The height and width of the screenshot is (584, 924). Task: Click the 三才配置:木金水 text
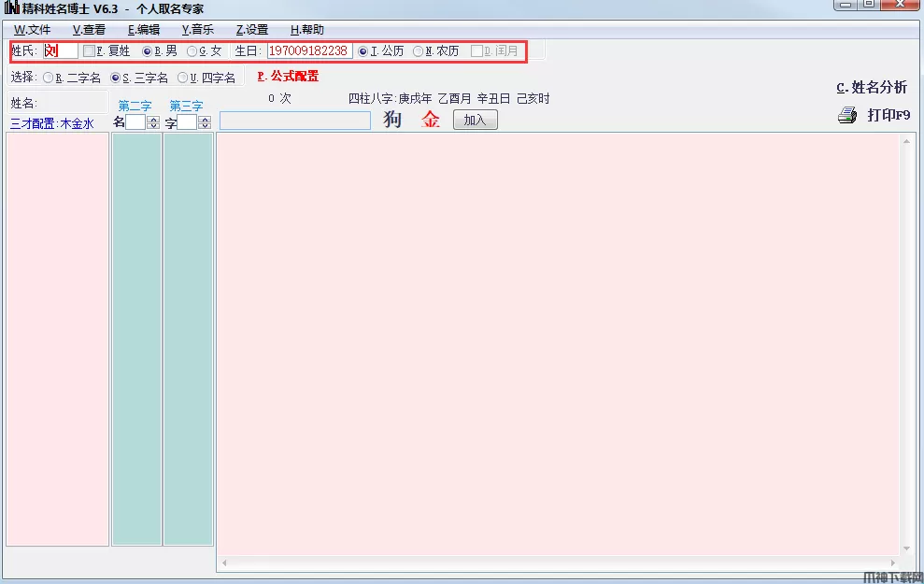click(x=52, y=123)
